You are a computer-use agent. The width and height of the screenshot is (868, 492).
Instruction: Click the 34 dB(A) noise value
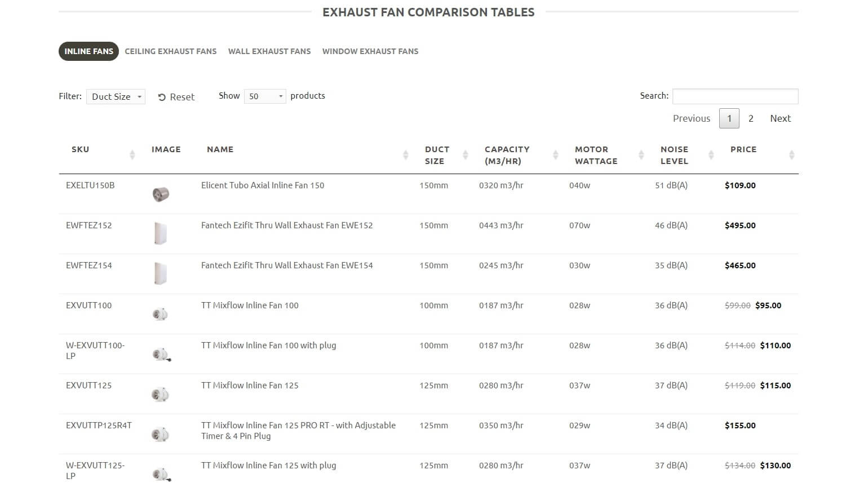click(671, 425)
